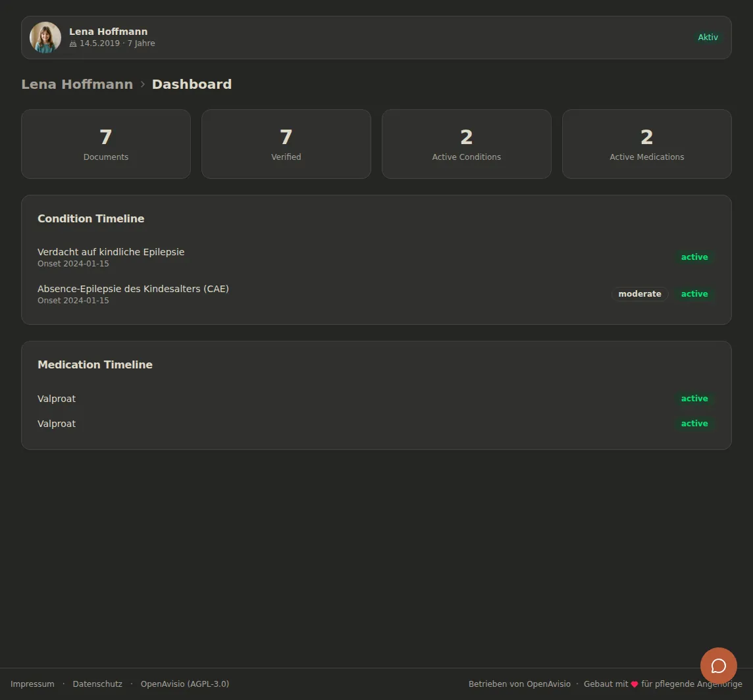Open the Active Medications stat card

tap(647, 144)
